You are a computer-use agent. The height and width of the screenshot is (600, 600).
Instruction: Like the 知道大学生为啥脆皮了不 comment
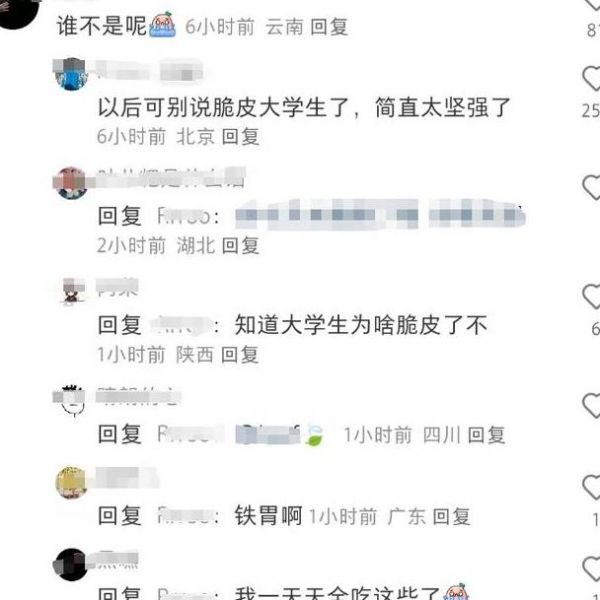pos(592,297)
